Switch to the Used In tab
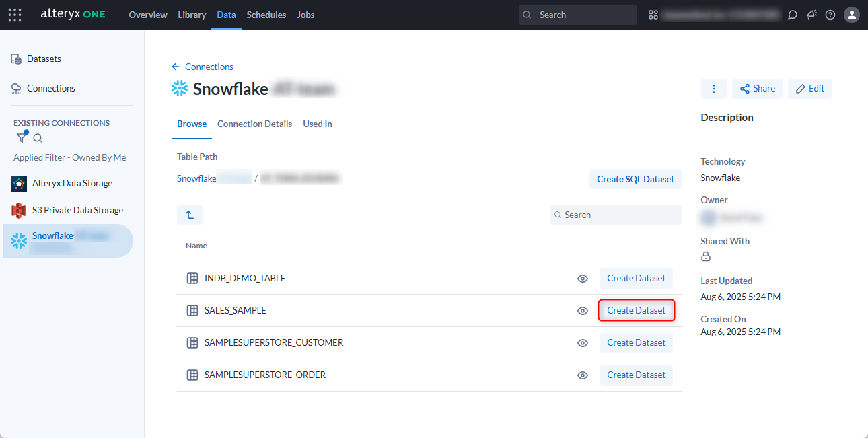This screenshot has height=438, width=868. pyautogui.click(x=318, y=124)
